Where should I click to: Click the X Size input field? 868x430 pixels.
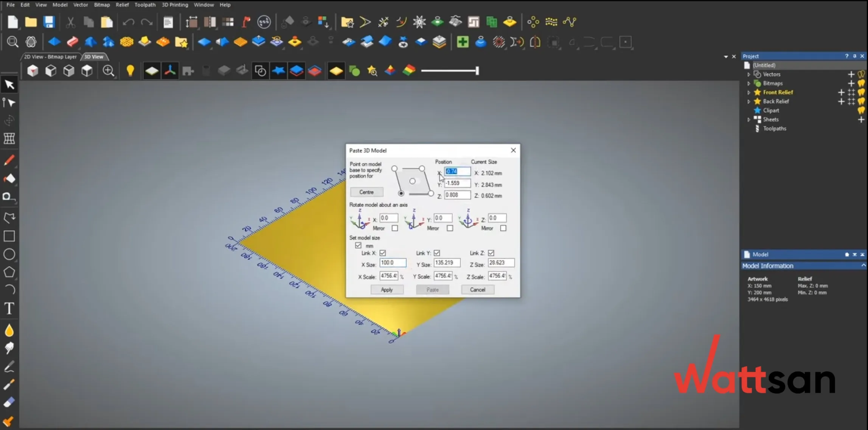pyautogui.click(x=393, y=262)
